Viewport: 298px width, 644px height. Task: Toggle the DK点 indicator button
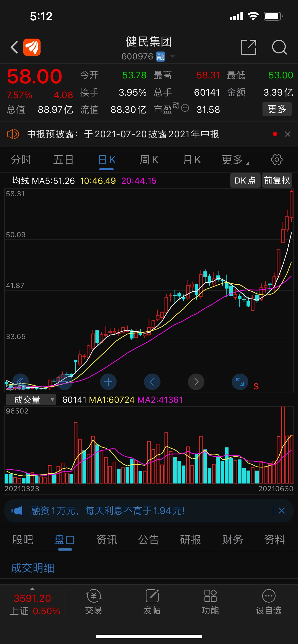245,180
